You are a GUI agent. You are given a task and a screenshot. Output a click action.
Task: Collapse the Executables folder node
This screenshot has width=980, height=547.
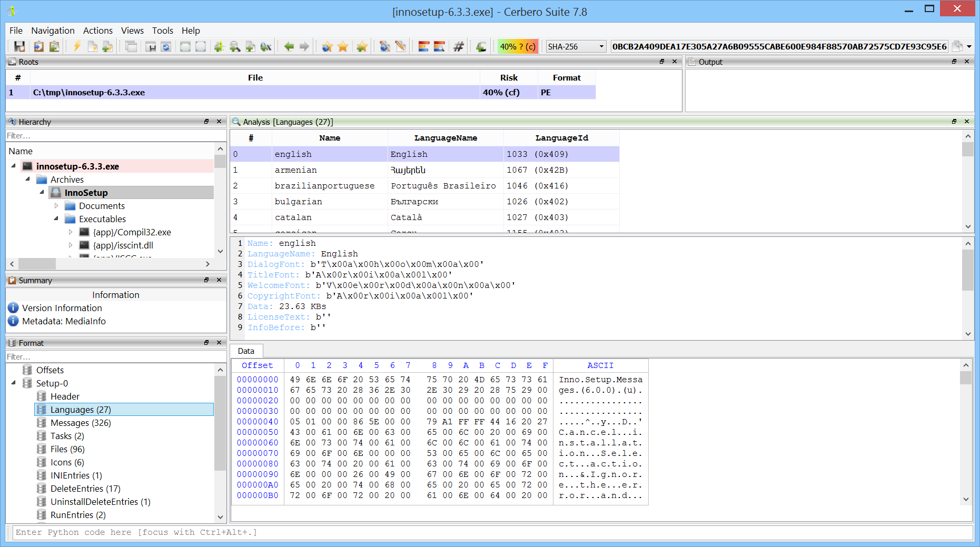[x=56, y=218]
